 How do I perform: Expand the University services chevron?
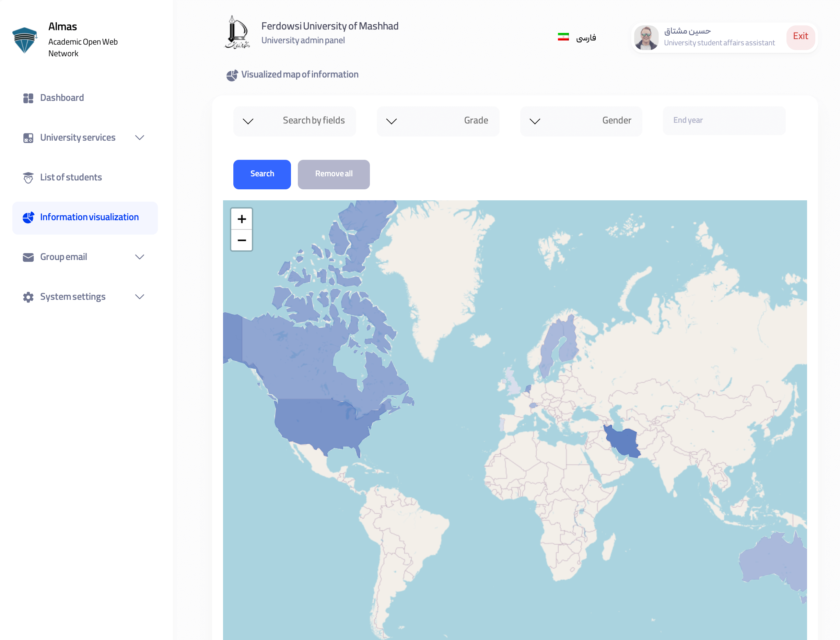coord(140,138)
